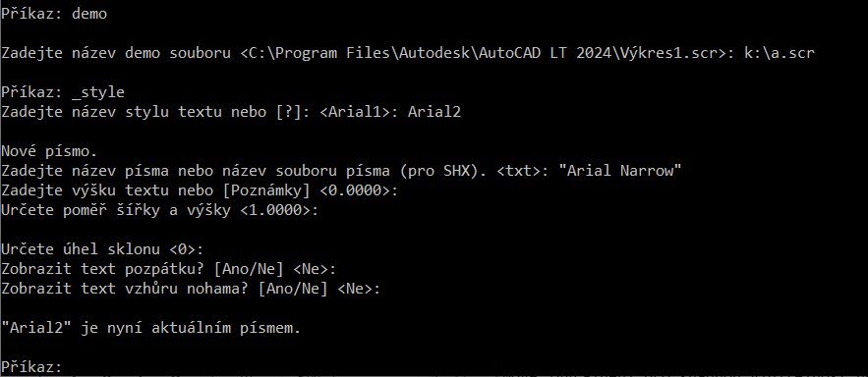
Task: Click [Ano/Ne] in the vzhůru nohama prompt
Action: pyautogui.click(x=293, y=289)
